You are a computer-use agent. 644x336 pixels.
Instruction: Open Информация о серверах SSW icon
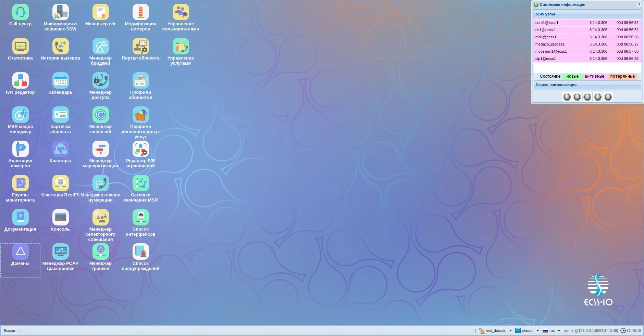pyautogui.click(x=60, y=12)
